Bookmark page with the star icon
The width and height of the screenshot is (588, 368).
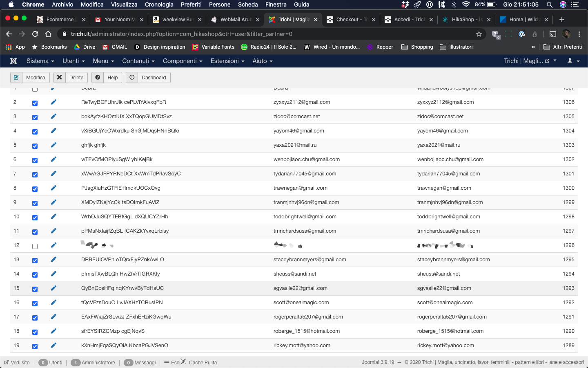click(x=479, y=34)
